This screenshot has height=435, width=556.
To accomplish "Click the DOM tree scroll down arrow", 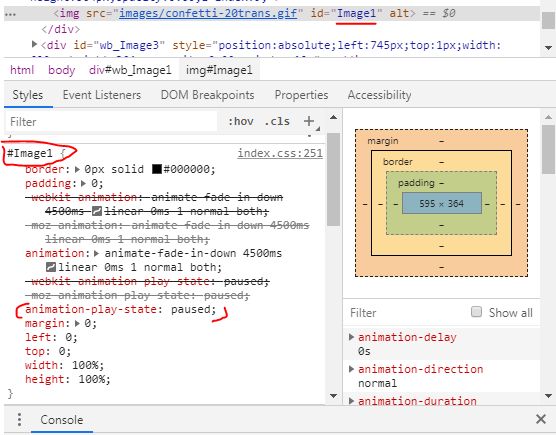I will [x=548, y=48].
